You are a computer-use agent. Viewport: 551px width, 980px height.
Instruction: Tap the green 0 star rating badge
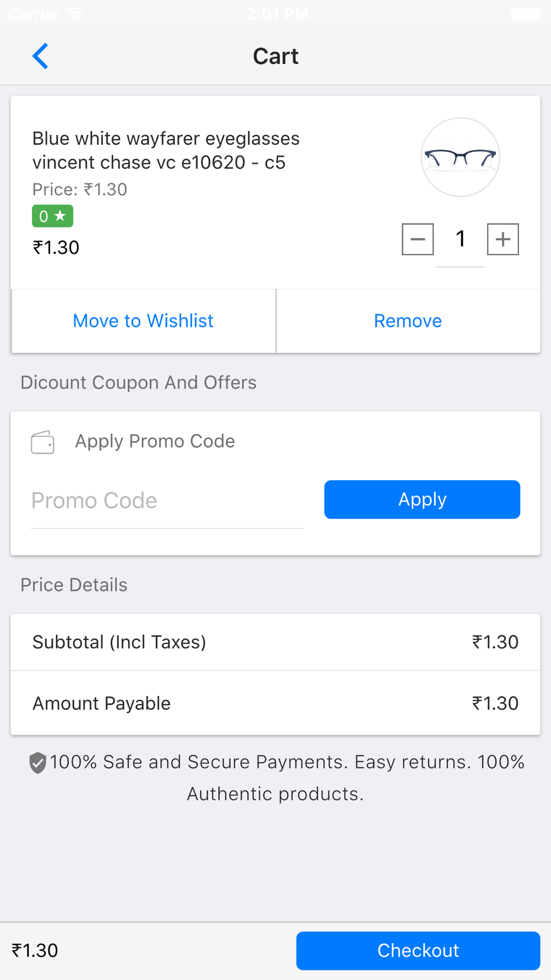pyautogui.click(x=52, y=216)
